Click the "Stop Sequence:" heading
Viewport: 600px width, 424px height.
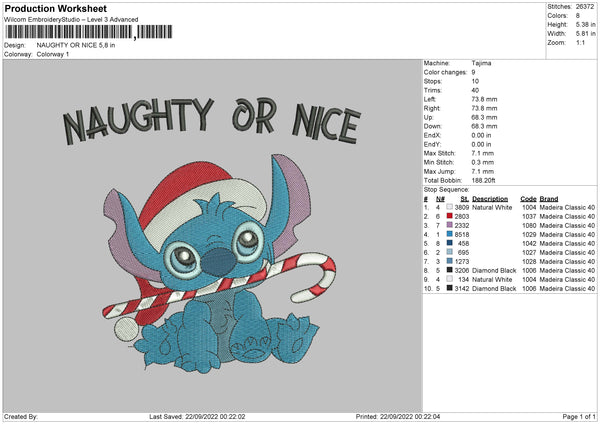click(x=446, y=190)
